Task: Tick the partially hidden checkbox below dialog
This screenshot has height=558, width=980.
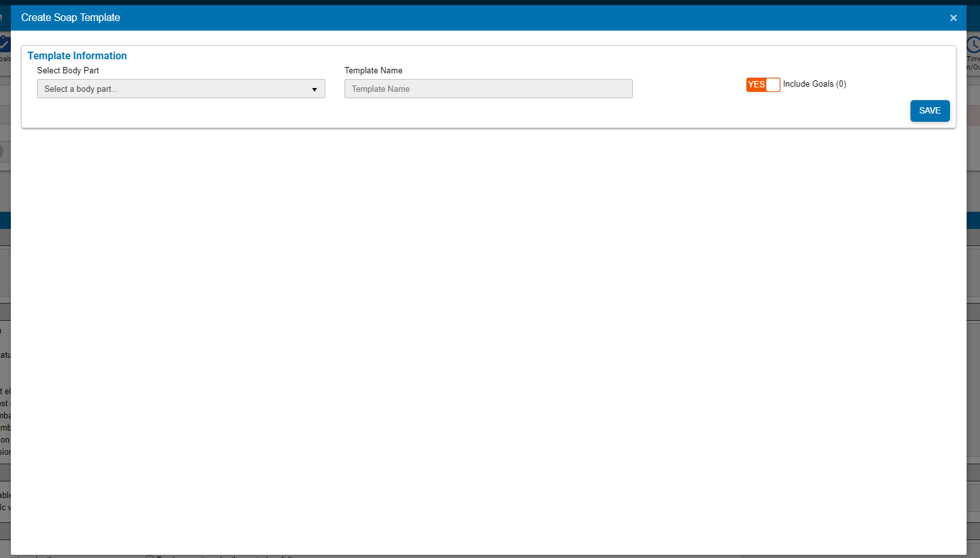Action: click(150, 557)
